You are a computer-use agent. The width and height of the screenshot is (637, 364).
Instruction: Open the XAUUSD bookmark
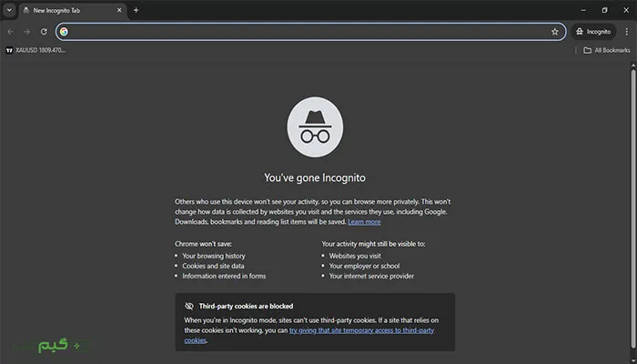tap(35, 50)
